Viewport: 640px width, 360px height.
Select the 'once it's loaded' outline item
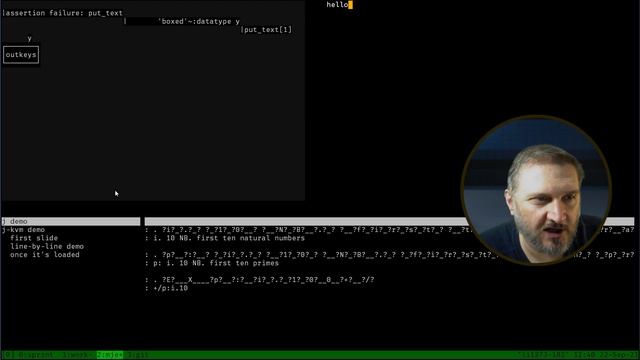click(x=45, y=255)
